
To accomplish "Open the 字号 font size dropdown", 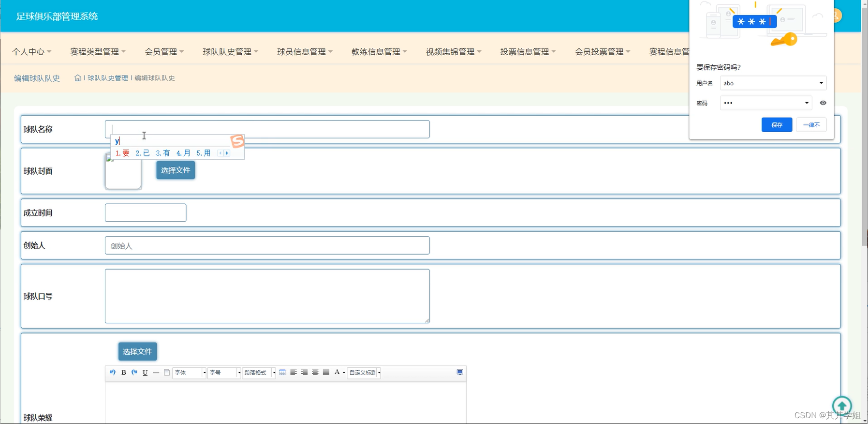I will (x=224, y=372).
